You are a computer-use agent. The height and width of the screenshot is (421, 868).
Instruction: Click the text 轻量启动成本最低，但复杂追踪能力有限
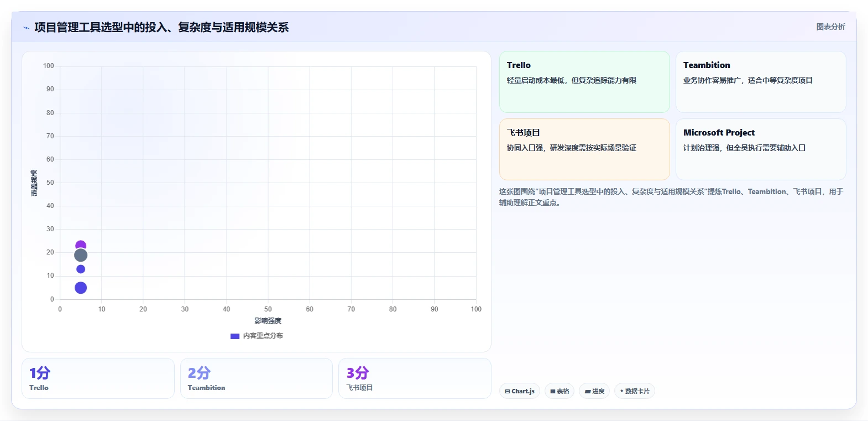click(572, 80)
